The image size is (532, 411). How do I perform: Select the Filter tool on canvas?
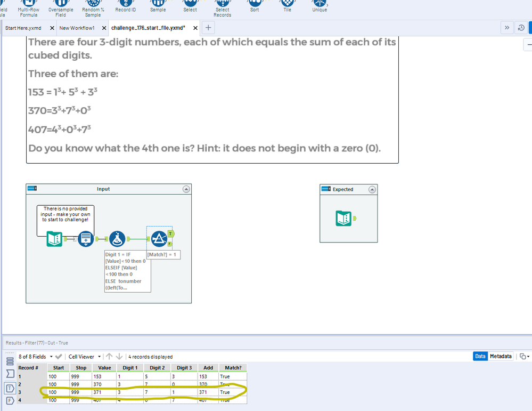click(x=159, y=239)
